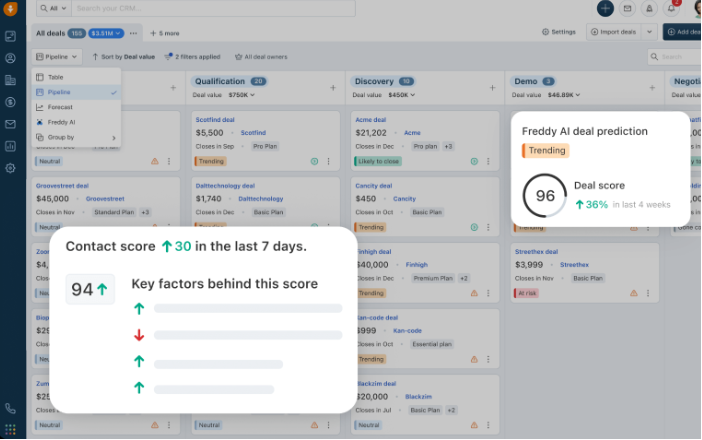Open the app switcher grid icon

(x=10, y=430)
